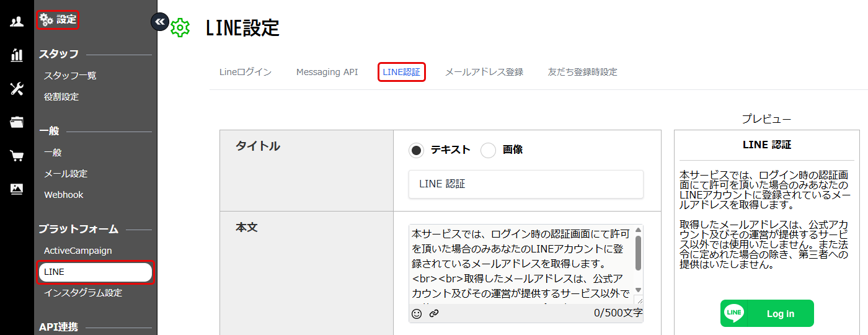Image resolution: width=868 pixels, height=335 pixels.
Task: Click the API連携 section header
Action: [x=58, y=327]
